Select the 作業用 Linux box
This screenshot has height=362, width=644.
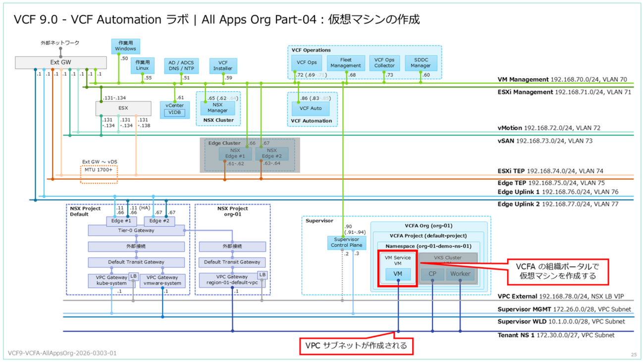pos(143,66)
